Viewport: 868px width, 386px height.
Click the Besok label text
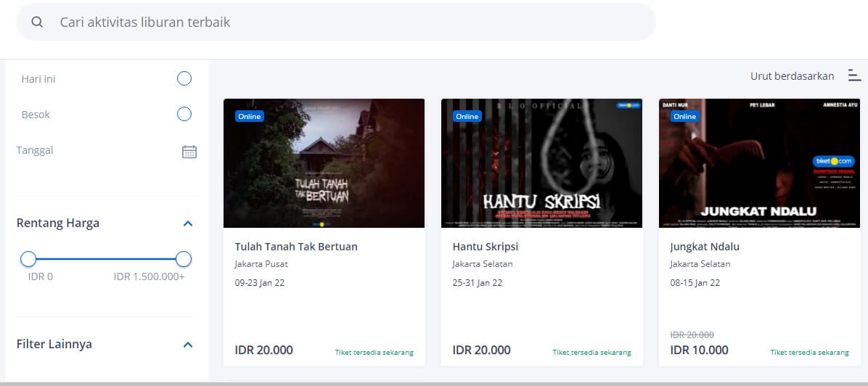pos(36,115)
